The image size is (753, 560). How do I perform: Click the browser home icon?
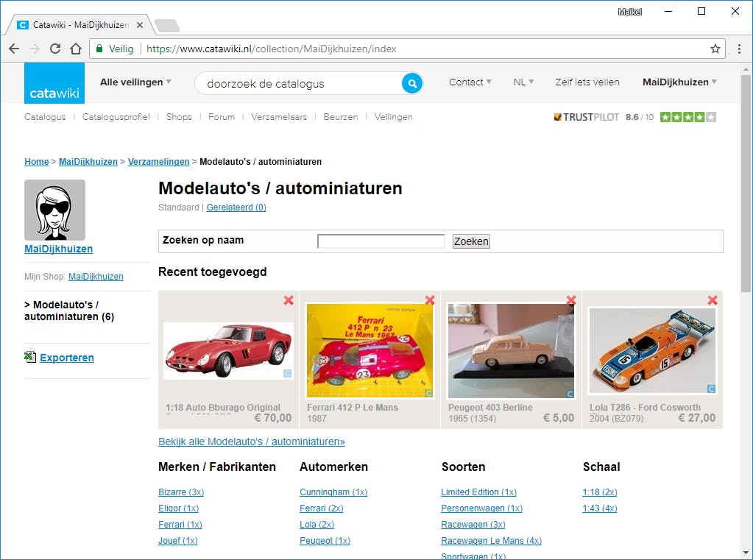(x=77, y=49)
